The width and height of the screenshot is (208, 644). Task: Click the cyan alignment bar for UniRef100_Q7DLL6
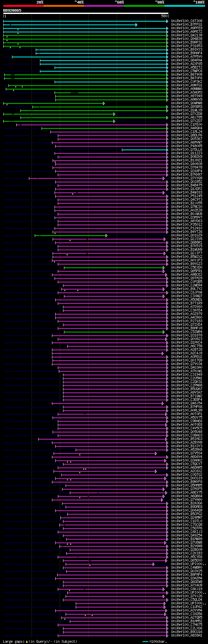click(145, 150)
